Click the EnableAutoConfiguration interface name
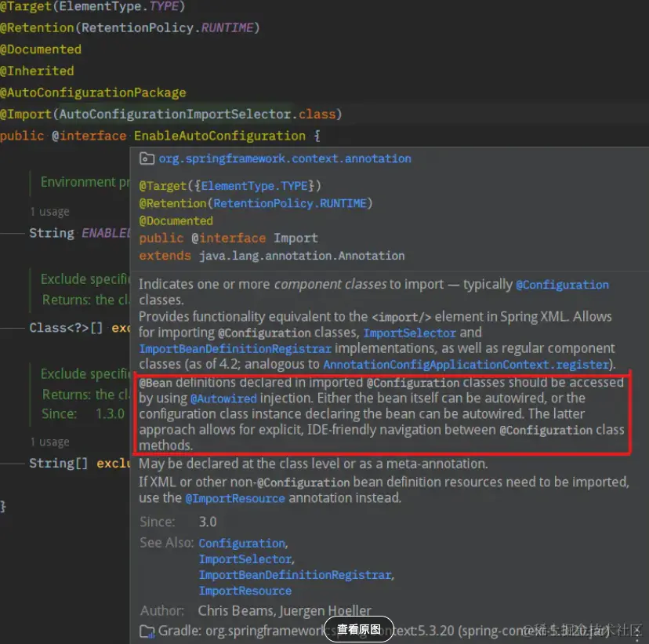The image size is (649, 644). tap(219, 136)
